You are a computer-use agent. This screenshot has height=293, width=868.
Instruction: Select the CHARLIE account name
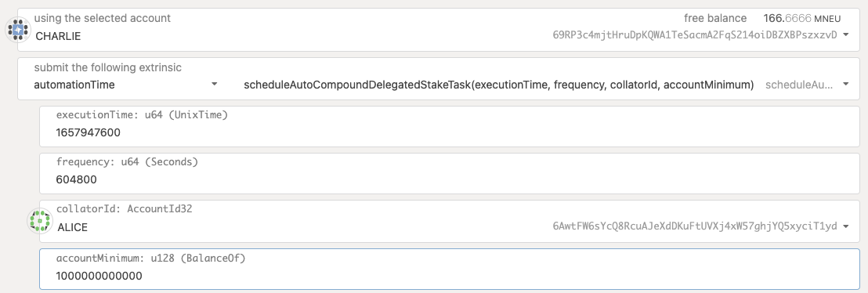[57, 37]
